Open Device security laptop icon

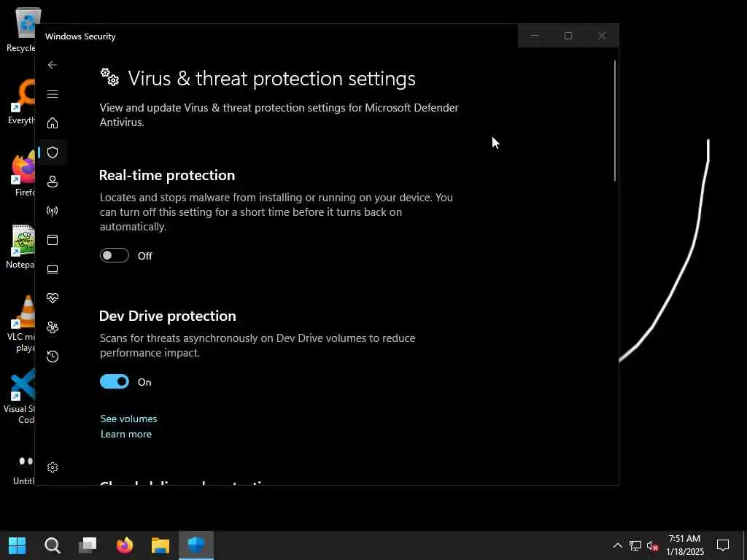[x=53, y=269]
